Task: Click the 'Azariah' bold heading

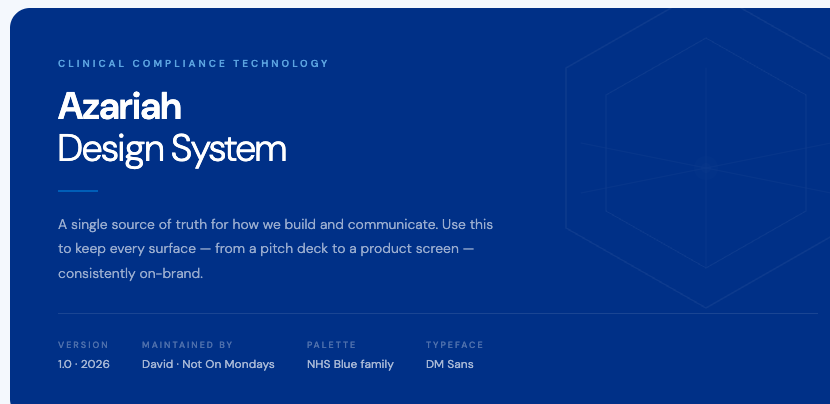Action: [x=120, y=106]
